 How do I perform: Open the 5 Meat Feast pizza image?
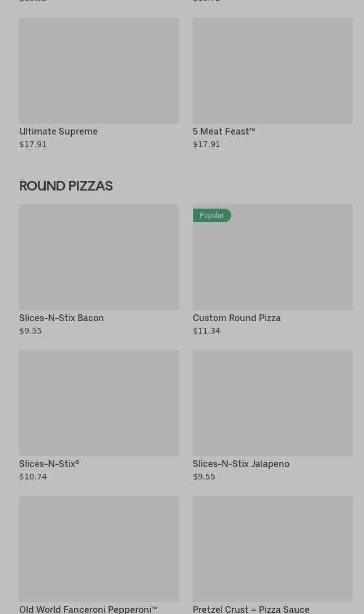272,71
